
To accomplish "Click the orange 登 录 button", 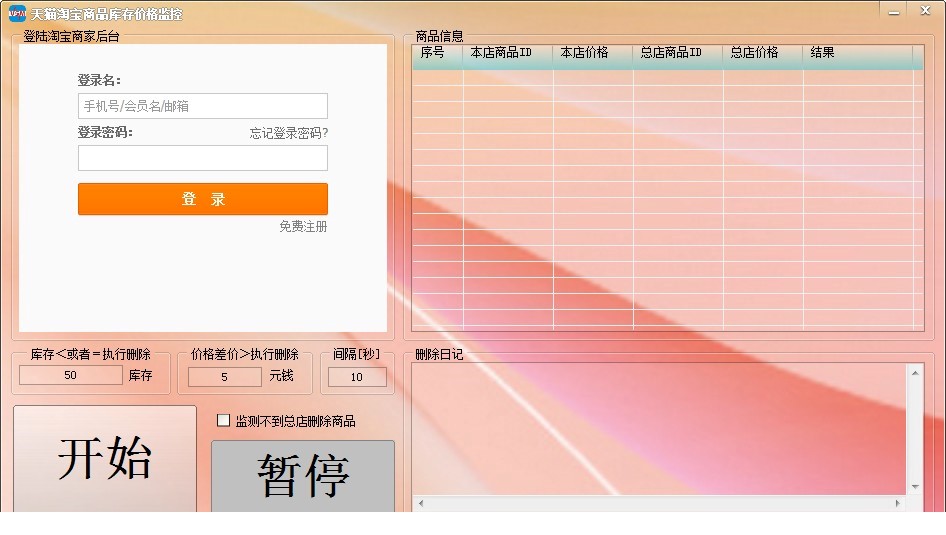I will coord(203,199).
